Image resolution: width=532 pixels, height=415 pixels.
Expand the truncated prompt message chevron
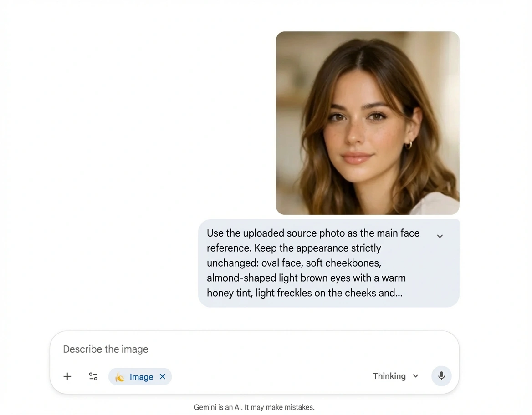click(x=440, y=236)
